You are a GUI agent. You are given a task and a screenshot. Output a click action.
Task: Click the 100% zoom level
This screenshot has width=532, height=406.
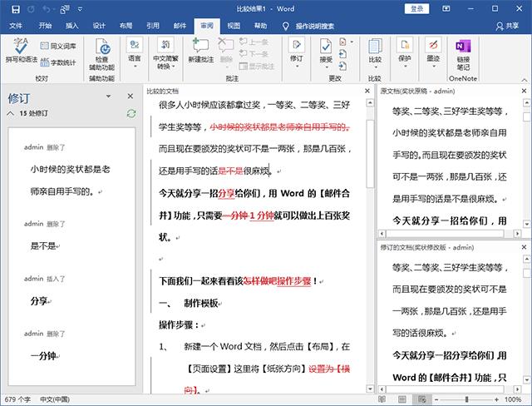513,399
